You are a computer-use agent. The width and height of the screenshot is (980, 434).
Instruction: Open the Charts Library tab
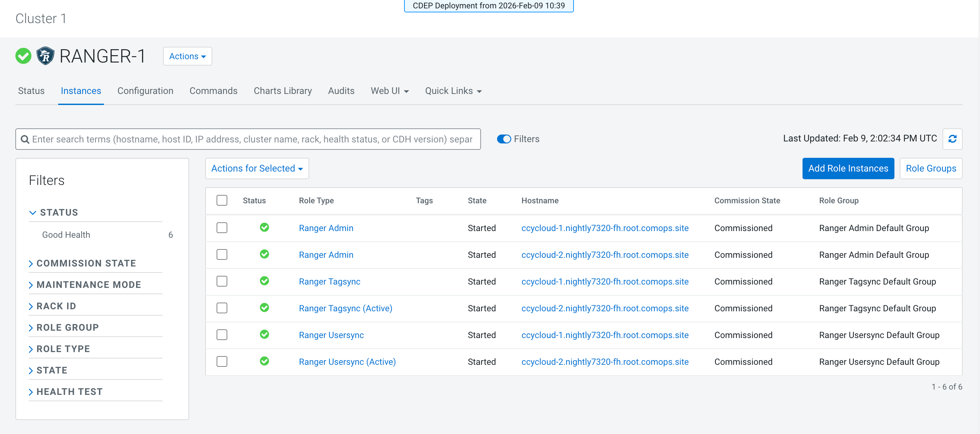pos(282,91)
